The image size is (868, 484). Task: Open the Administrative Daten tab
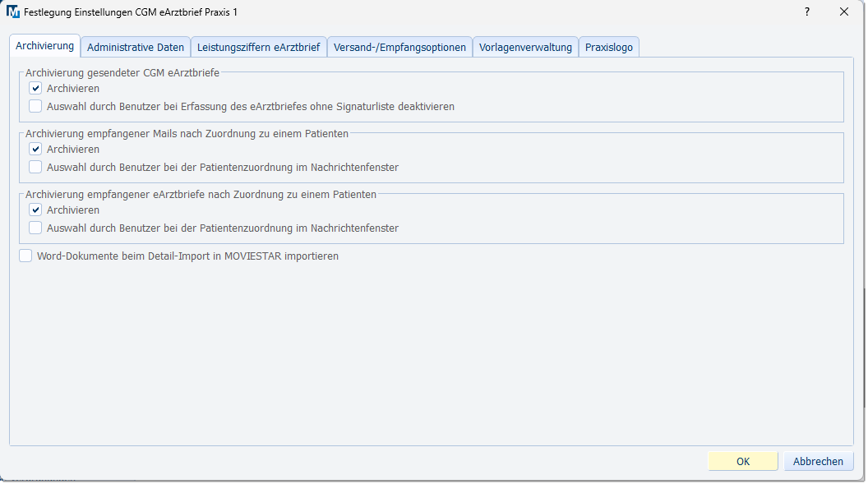pyautogui.click(x=136, y=47)
